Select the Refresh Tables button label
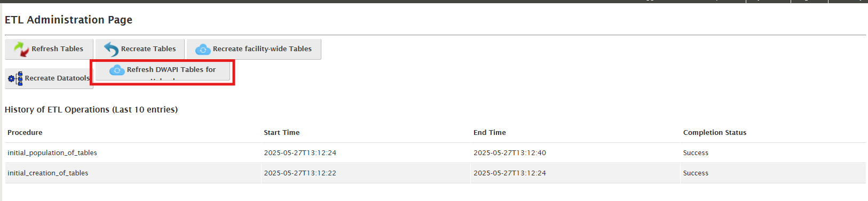The width and height of the screenshot is (868, 201). pyautogui.click(x=57, y=49)
